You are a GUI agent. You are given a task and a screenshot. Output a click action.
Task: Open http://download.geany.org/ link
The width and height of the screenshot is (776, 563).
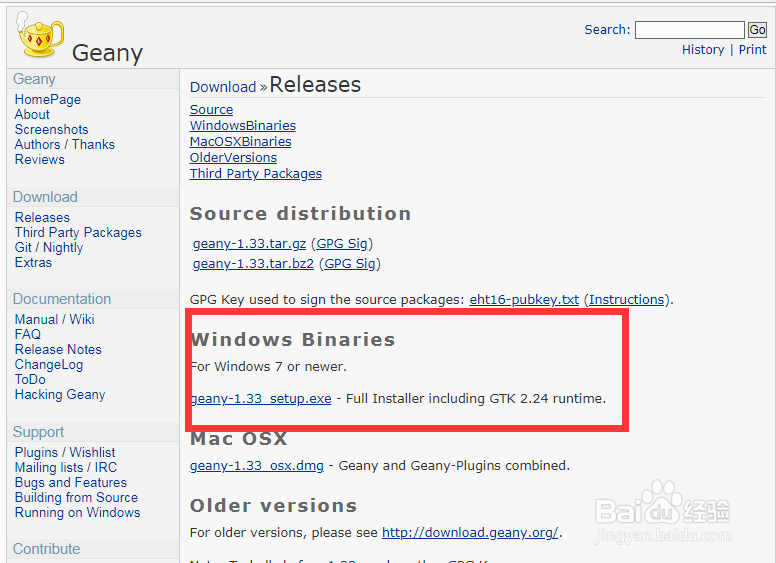point(470,533)
